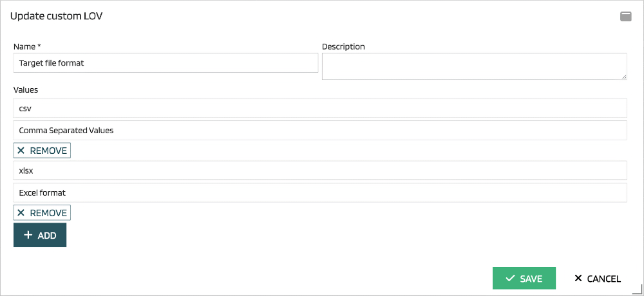
Task: Select the csv value field
Action: [x=320, y=108]
